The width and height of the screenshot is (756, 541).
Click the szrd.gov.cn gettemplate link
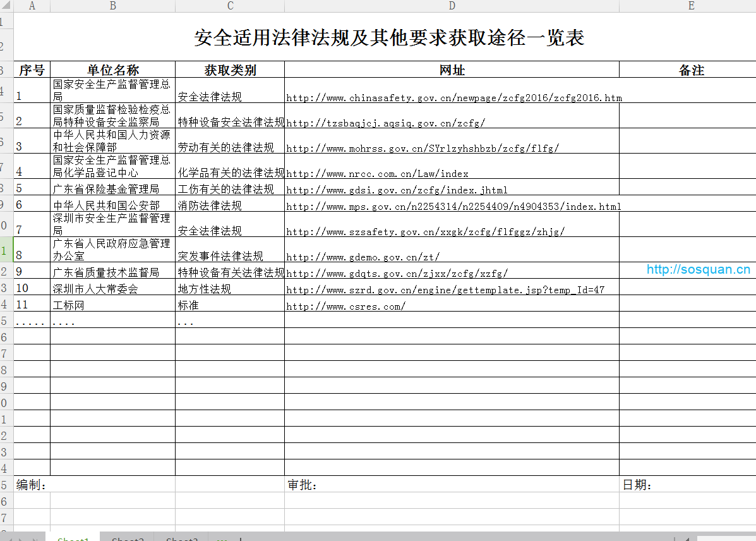pyautogui.click(x=445, y=290)
